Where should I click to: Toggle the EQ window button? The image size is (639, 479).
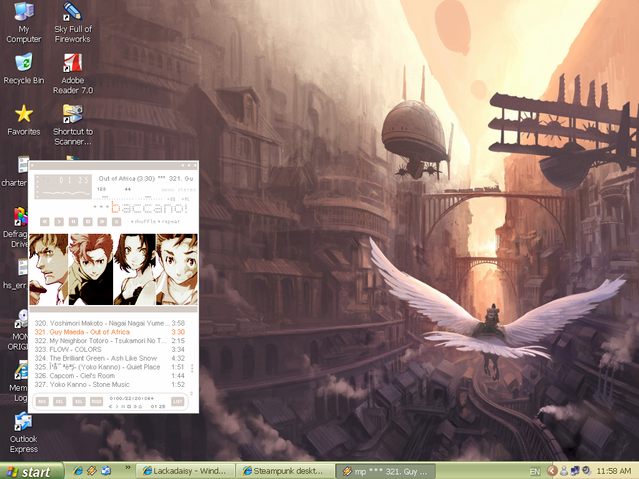pos(171,199)
